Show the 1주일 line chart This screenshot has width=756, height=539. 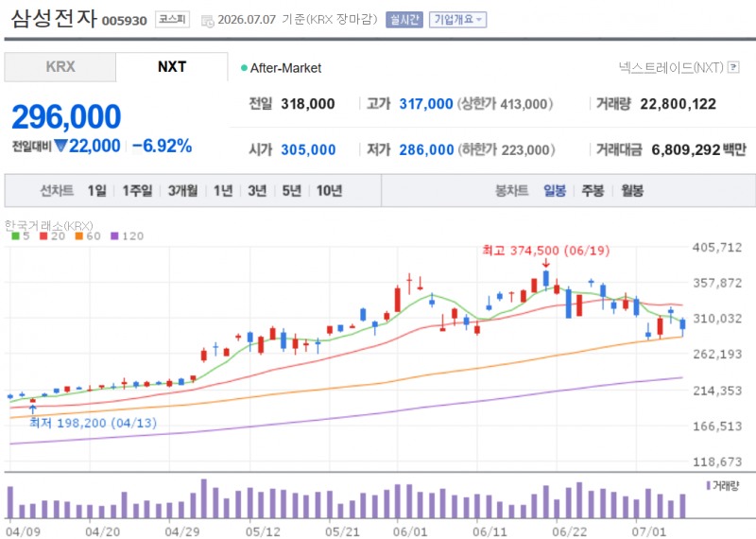[137, 191]
